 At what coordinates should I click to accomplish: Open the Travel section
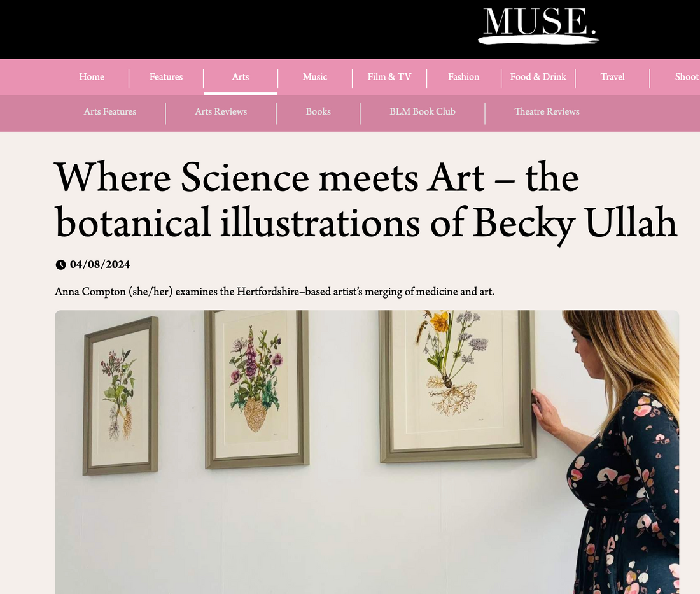[613, 77]
